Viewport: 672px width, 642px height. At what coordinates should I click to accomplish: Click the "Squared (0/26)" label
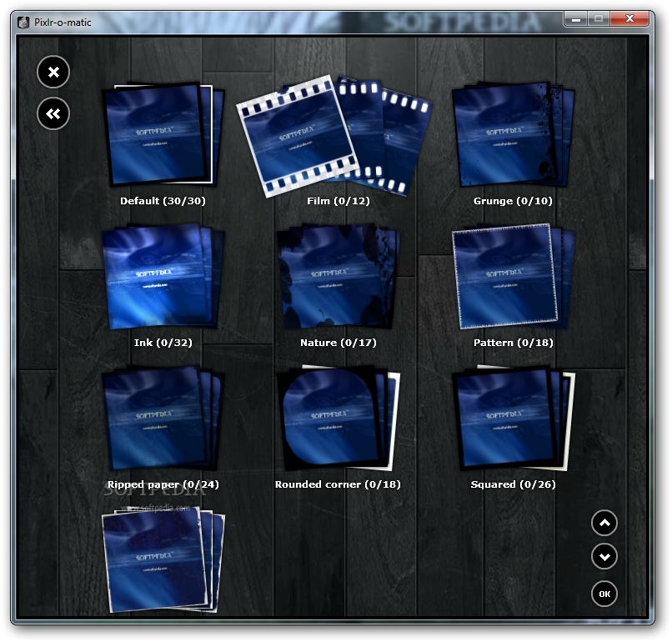[x=513, y=484]
